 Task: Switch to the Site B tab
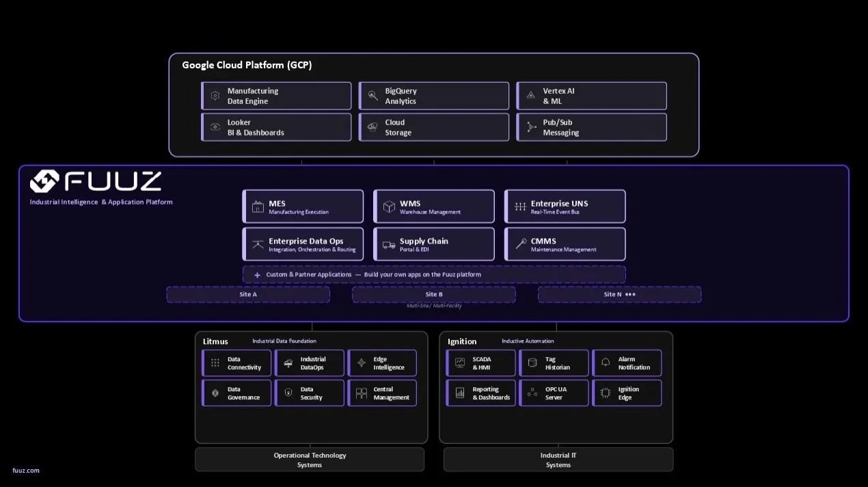click(433, 294)
